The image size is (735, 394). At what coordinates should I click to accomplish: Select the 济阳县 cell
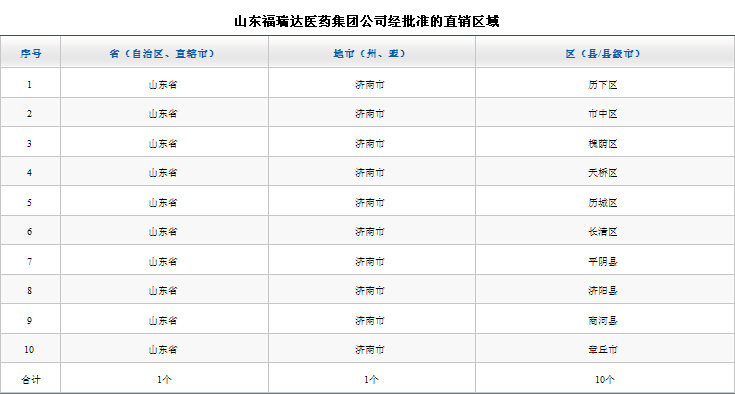603,291
